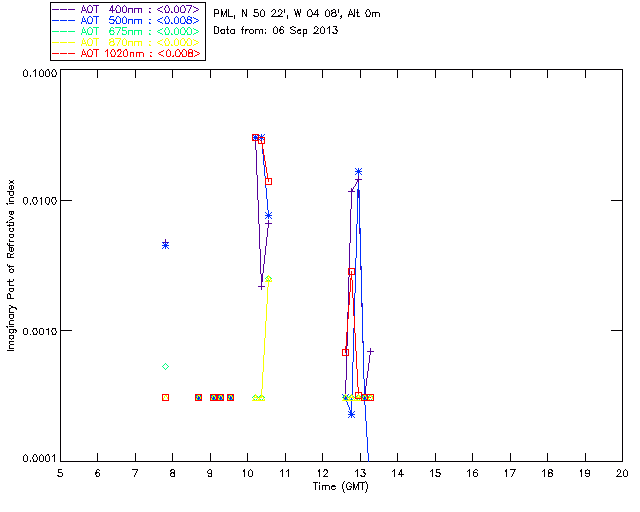The height and width of the screenshot is (512, 640).
Task: Click the red square marker near time 12.6 below 0.0010
Action: (345, 352)
